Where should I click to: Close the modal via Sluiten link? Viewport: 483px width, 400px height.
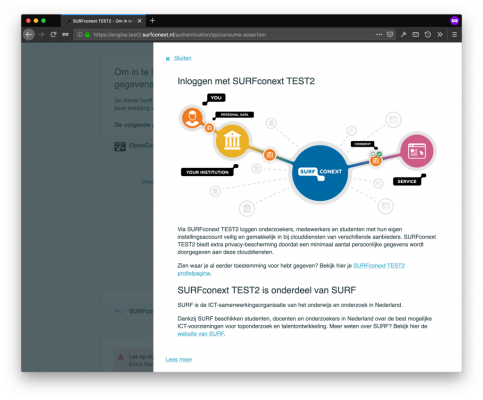pyautogui.click(x=182, y=58)
